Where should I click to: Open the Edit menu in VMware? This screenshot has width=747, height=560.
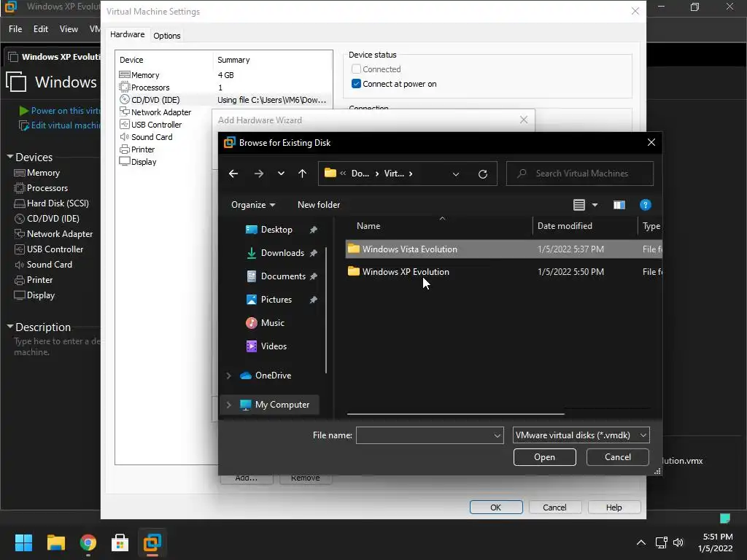point(41,29)
